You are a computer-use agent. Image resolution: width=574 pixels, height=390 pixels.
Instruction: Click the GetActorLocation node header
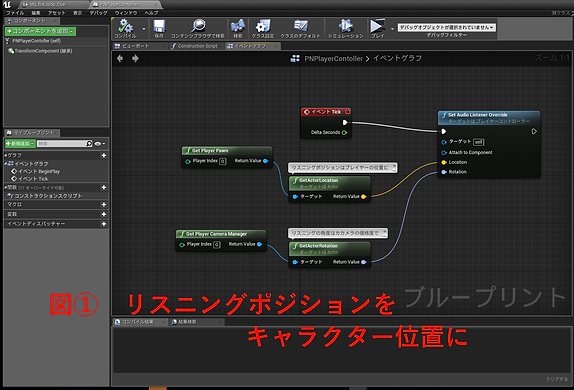330,183
